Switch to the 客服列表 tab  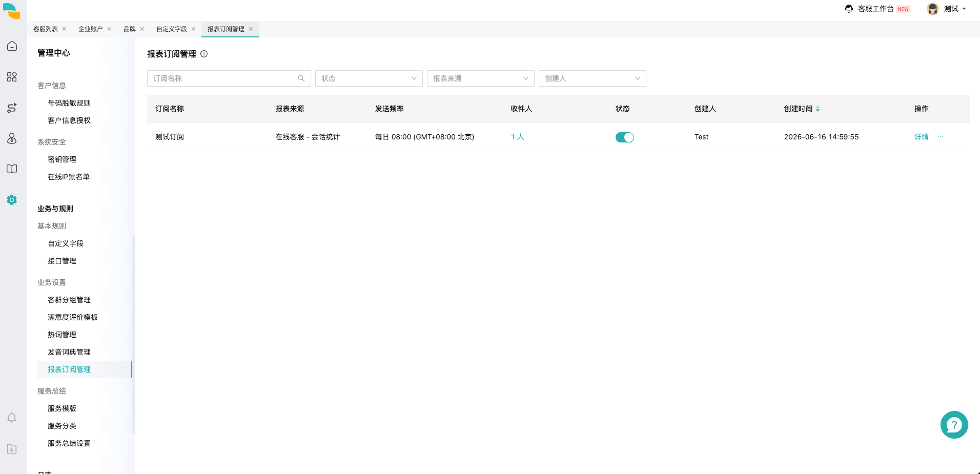coord(46,29)
